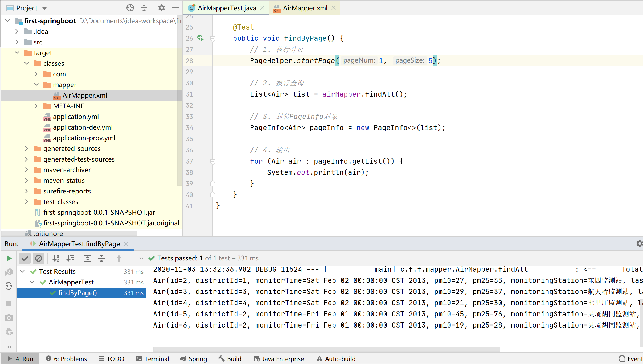
Task: Open the Terminal tool window tab
Action: 153,359
